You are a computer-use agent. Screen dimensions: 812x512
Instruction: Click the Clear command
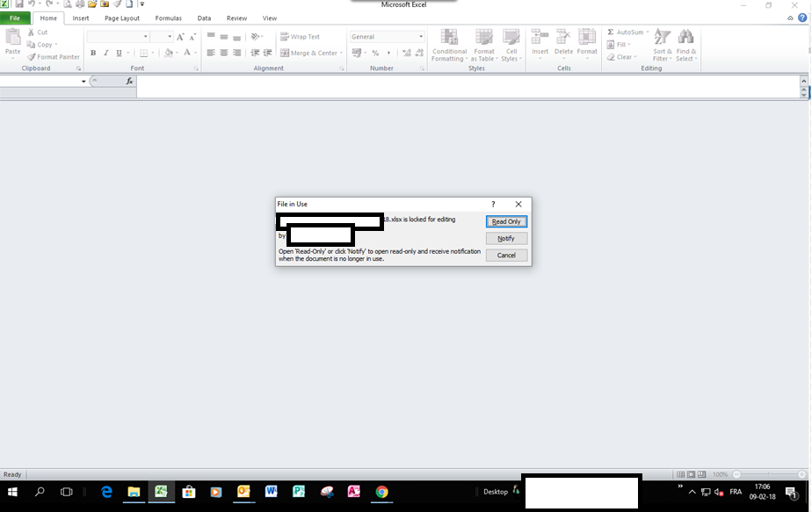[621, 57]
